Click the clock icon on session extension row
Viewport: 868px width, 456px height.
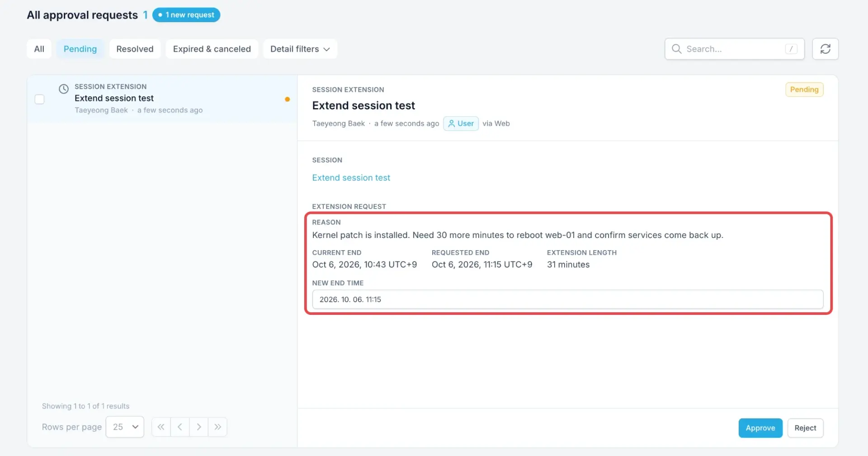[x=64, y=89]
